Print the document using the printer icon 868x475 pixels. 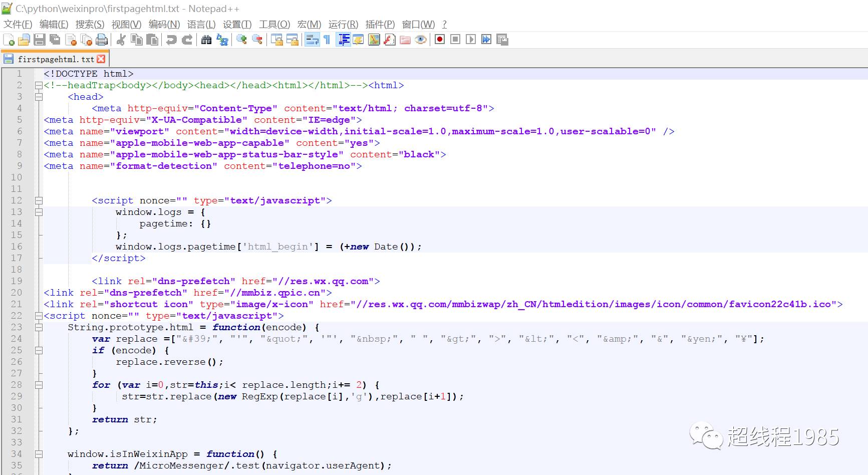point(102,40)
